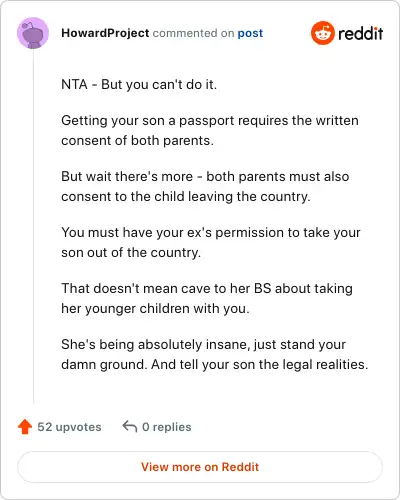Image resolution: width=400 pixels, height=500 pixels.
Task: Click the "0 replies" label
Action: (x=167, y=427)
